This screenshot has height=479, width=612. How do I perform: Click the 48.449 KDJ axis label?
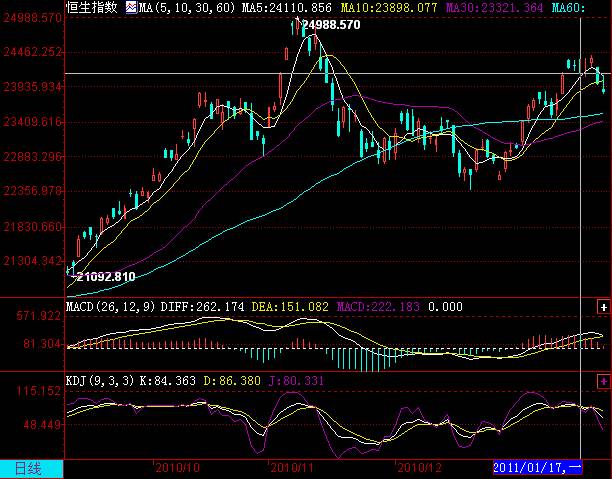(42, 424)
